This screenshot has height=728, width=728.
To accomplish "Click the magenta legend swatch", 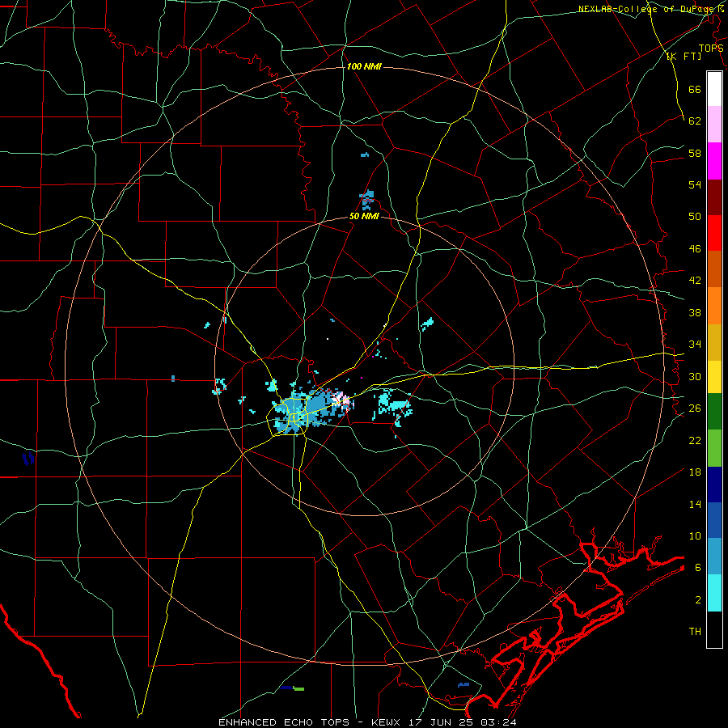I will click(714, 161).
